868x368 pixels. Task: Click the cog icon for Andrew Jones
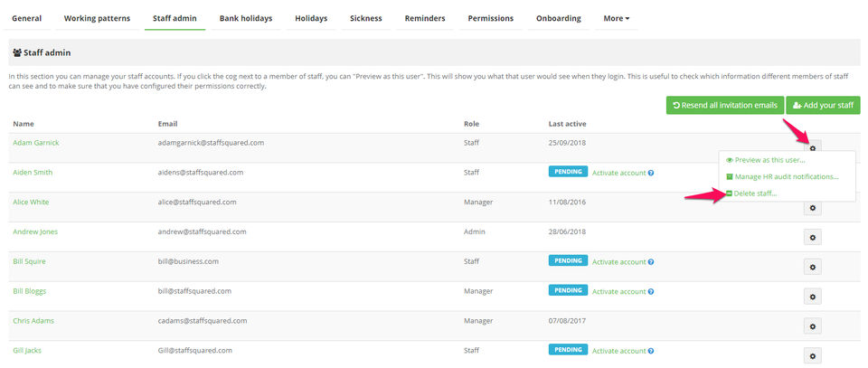coord(813,237)
